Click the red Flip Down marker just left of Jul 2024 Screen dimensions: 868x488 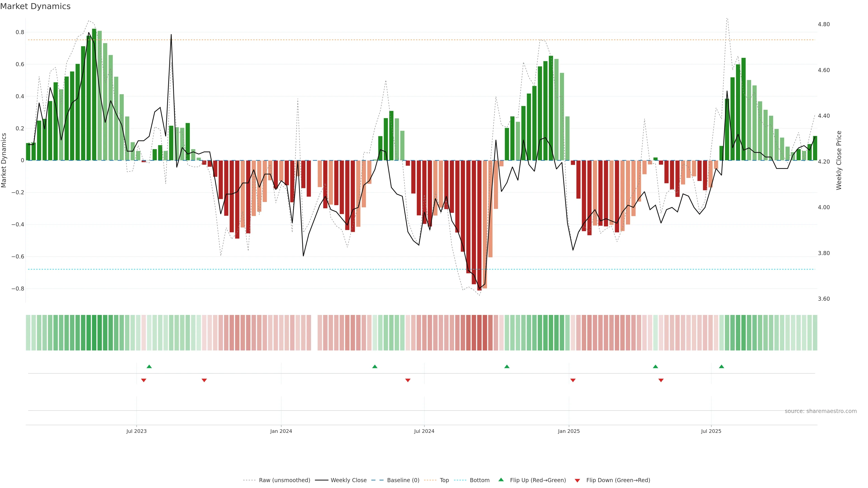point(408,380)
